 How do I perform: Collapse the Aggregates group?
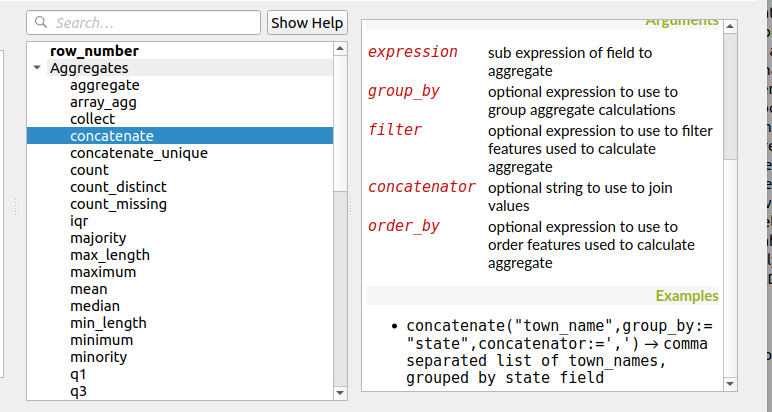point(37,68)
